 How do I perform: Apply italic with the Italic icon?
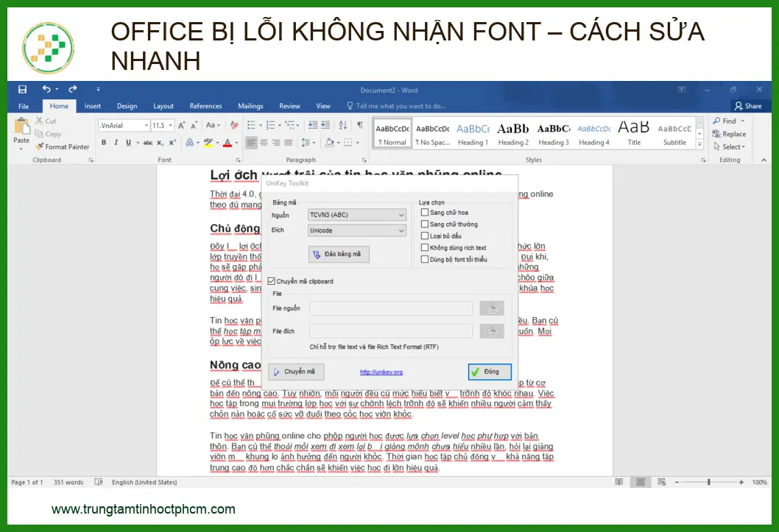coord(116,143)
